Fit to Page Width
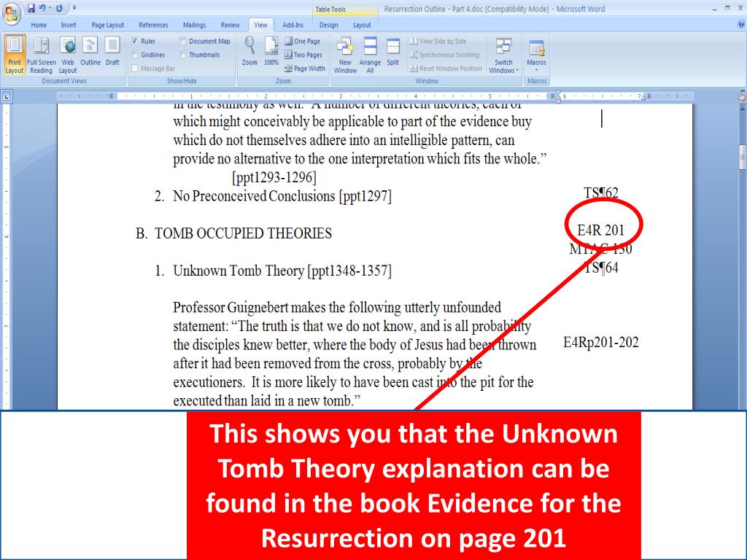747x560 pixels. point(305,69)
